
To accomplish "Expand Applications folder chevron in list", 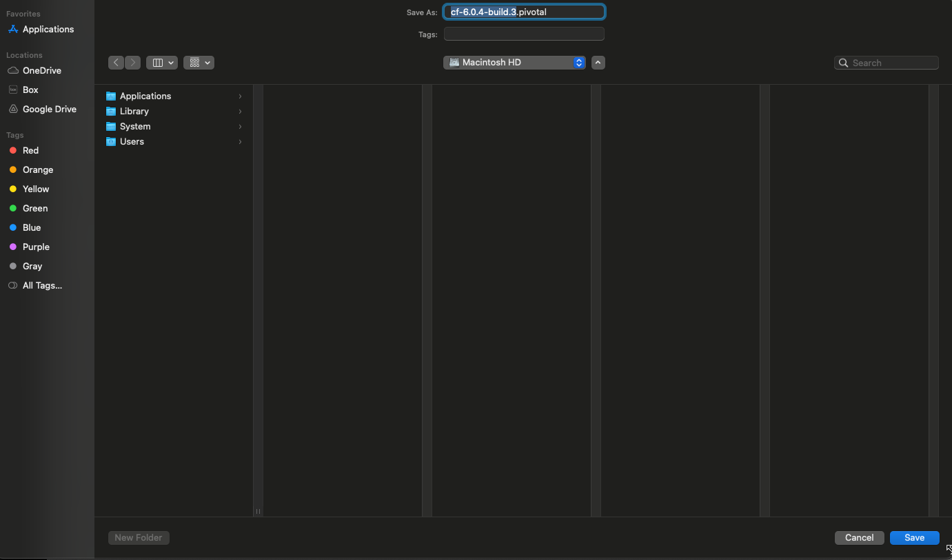I will [240, 96].
